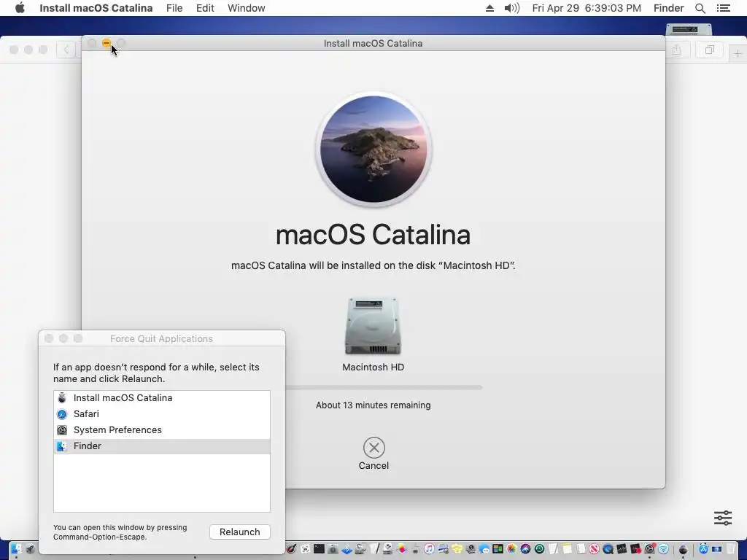Open the Edit menu
Screen dimensions: 747x560
tap(205, 8)
